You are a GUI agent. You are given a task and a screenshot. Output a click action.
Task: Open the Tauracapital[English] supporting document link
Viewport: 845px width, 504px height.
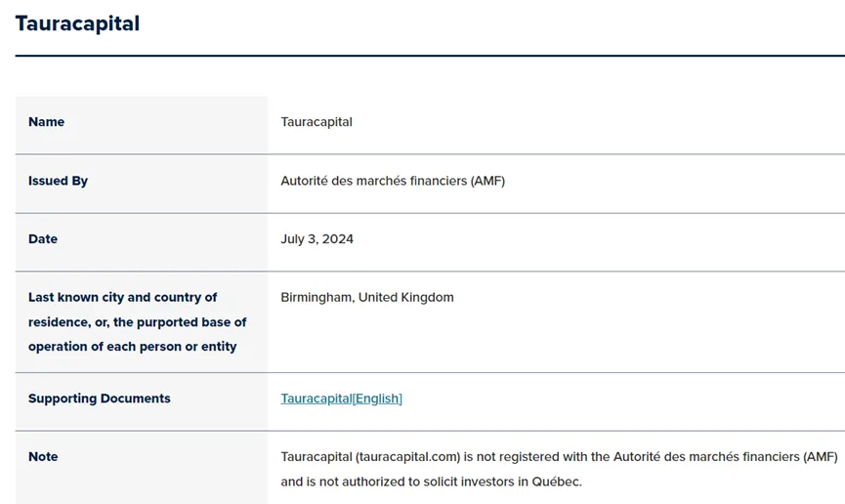(x=341, y=399)
